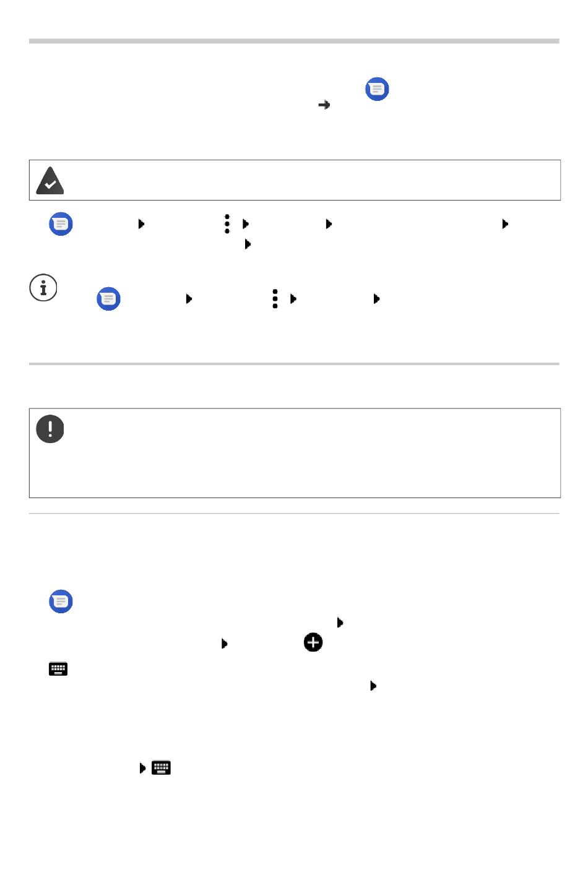Click the bordered box containing the exclamation icon

295,453
